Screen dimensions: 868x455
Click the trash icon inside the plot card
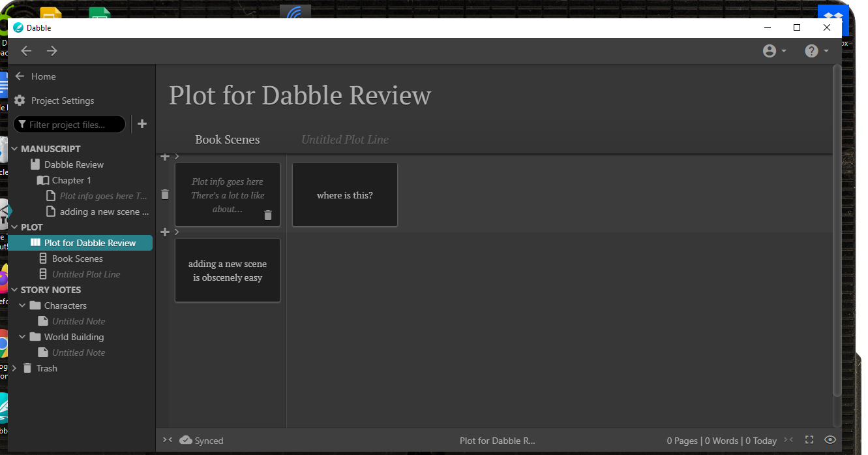[267, 215]
